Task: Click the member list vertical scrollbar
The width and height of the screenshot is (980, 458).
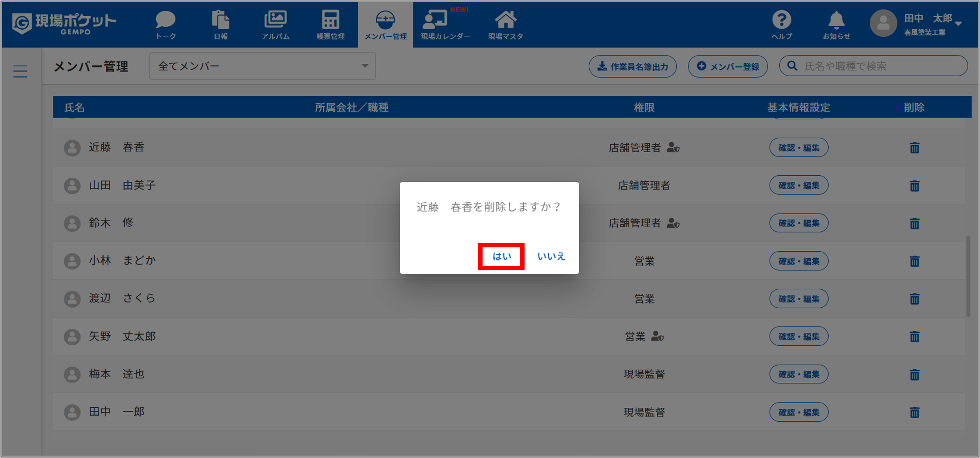Action: (x=968, y=276)
